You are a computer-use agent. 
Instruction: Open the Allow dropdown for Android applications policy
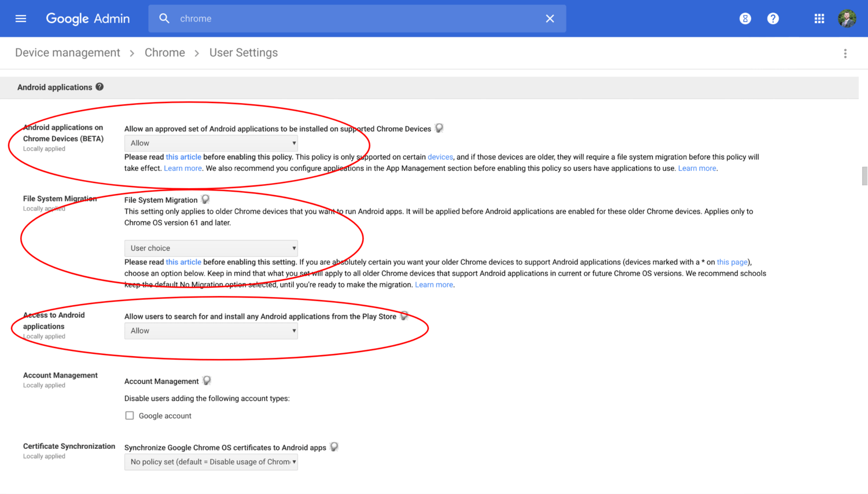[x=211, y=143]
